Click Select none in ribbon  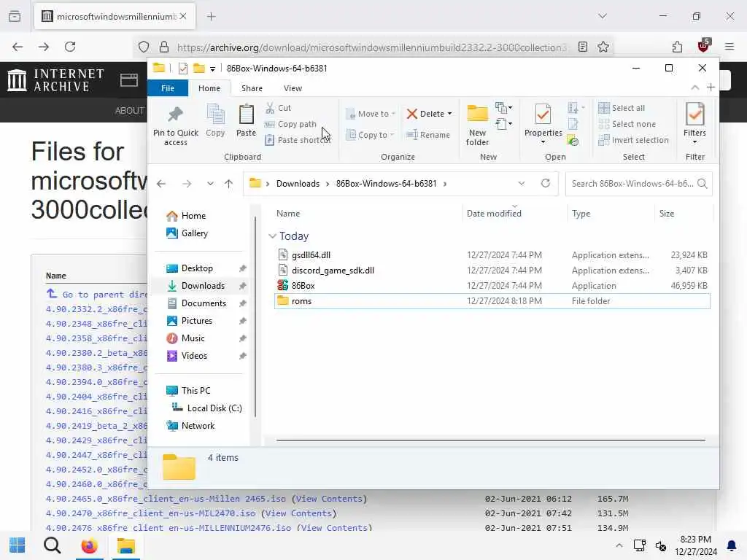tap(627, 124)
